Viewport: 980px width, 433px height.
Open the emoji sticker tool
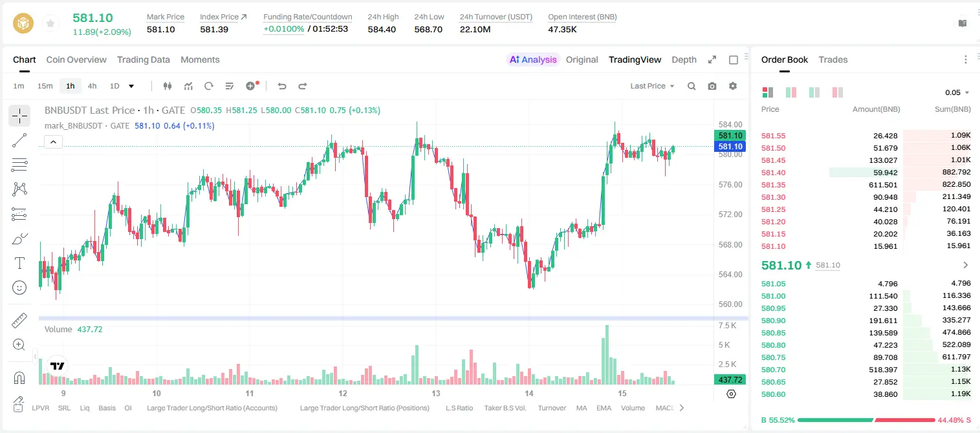(19, 288)
